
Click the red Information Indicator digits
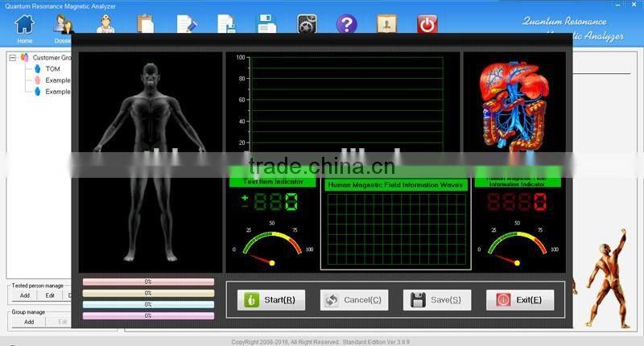(517, 202)
